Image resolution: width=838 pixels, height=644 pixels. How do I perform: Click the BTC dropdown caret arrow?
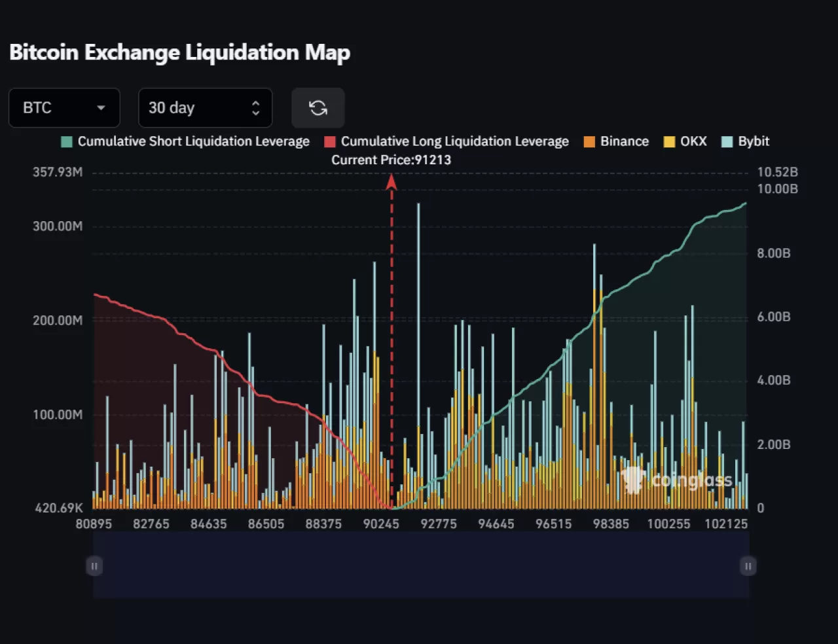tap(101, 108)
